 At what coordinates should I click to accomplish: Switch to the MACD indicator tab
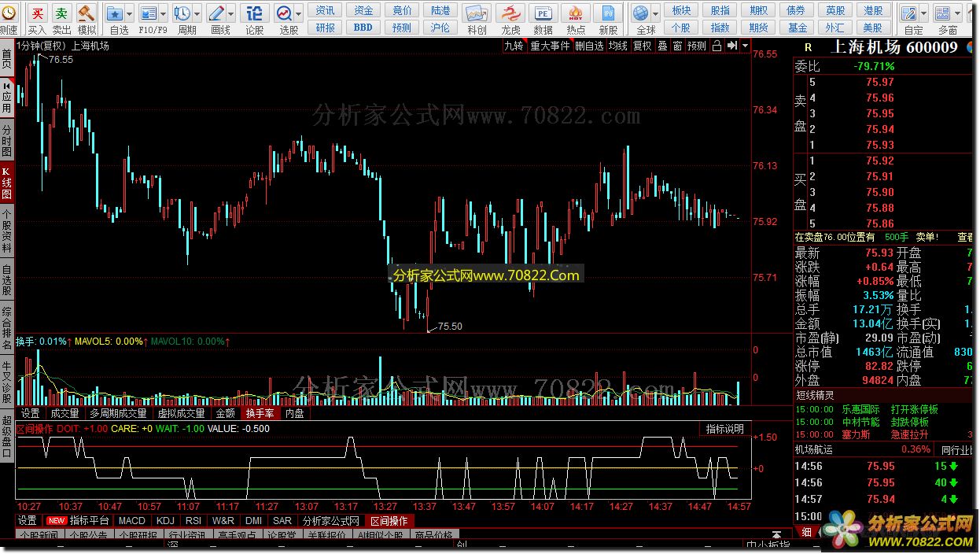tap(132, 520)
